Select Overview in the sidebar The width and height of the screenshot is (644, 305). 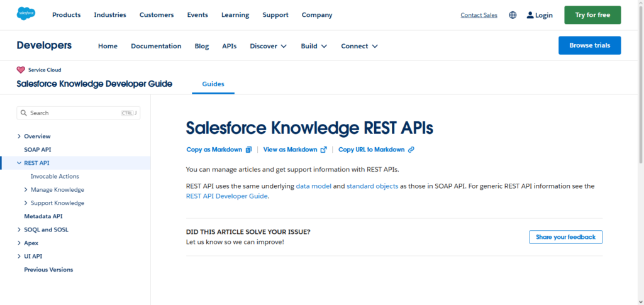[37, 136]
